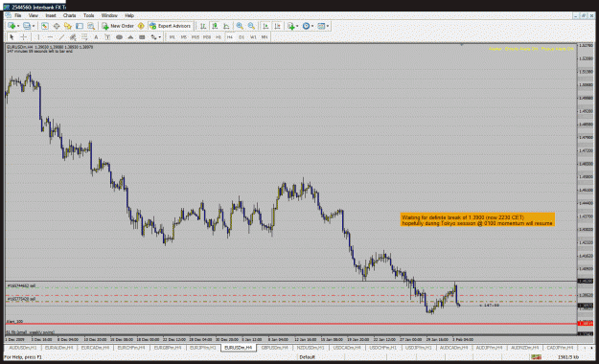Select the equidistant channel tool
The height and width of the screenshot is (364, 599).
pos(73,37)
